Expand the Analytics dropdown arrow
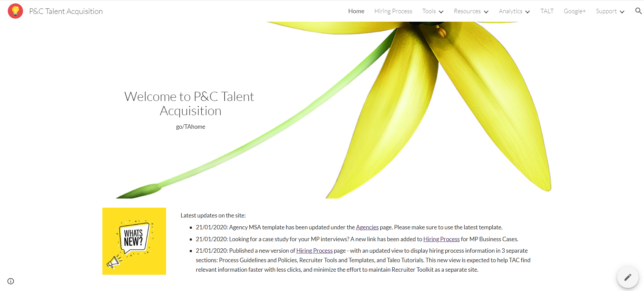The width and height of the screenshot is (644, 291). click(527, 12)
